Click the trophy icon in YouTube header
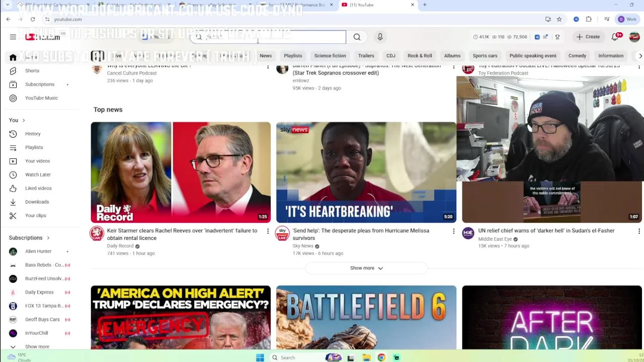The image size is (644, 362). coord(557,37)
